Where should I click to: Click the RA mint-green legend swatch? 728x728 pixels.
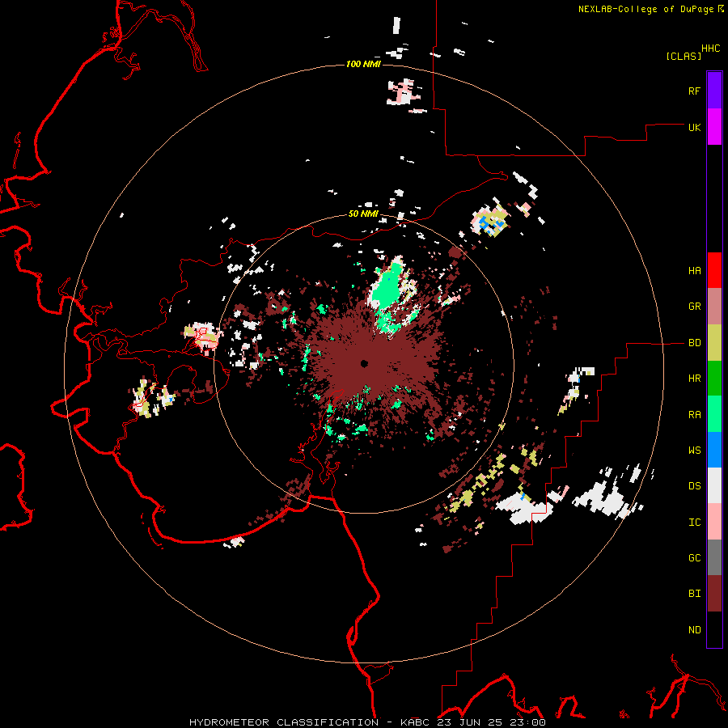[x=714, y=414]
